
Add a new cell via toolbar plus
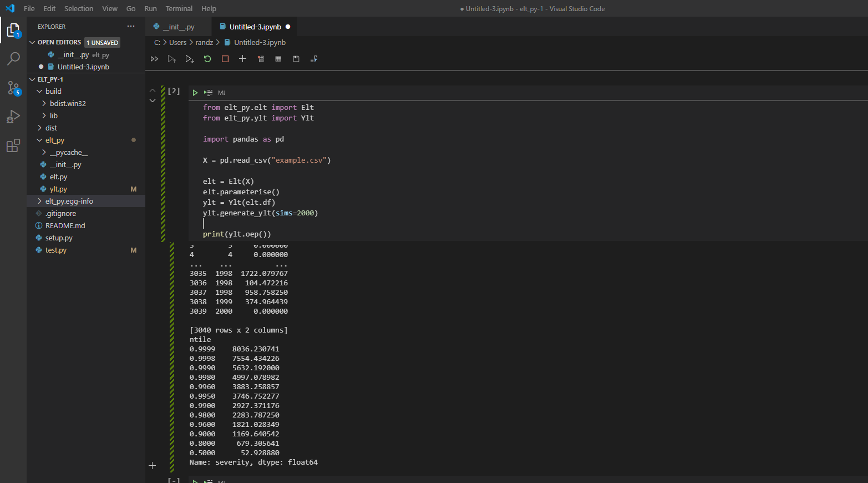(243, 59)
